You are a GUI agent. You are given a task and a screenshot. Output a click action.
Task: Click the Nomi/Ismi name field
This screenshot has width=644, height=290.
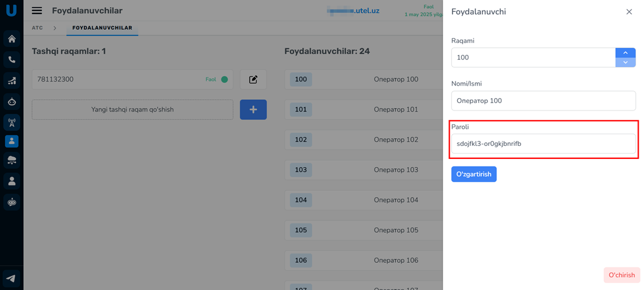543,100
